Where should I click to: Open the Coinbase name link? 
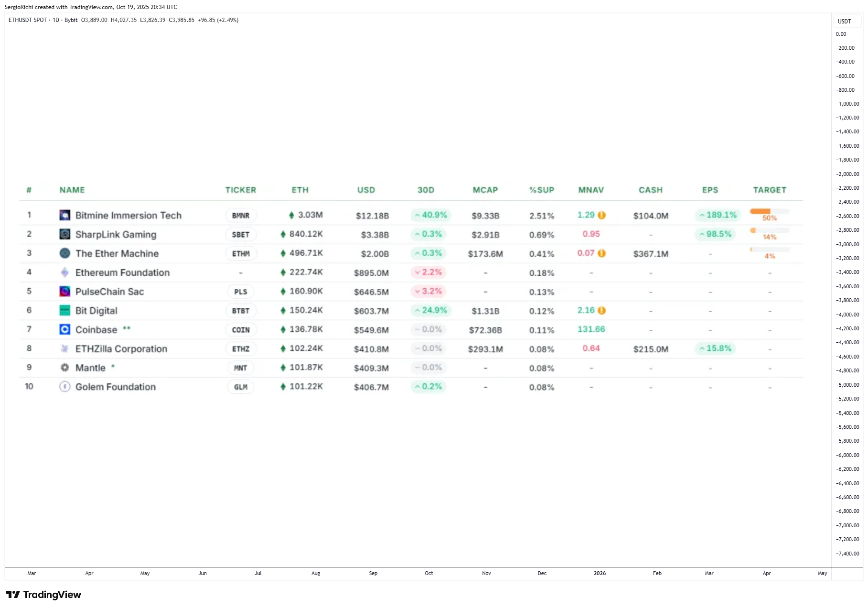[x=96, y=330]
